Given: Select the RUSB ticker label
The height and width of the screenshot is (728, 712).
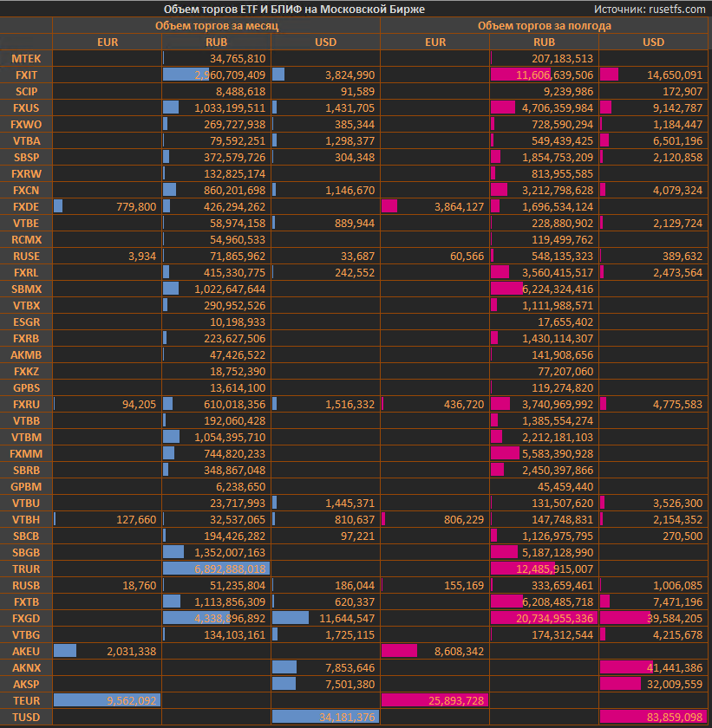Looking at the screenshot, I should pyautogui.click(x=26, y=586).
